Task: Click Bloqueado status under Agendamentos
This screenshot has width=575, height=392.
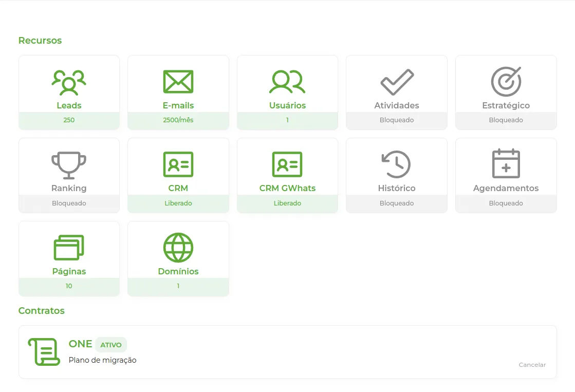Action: 506,203
